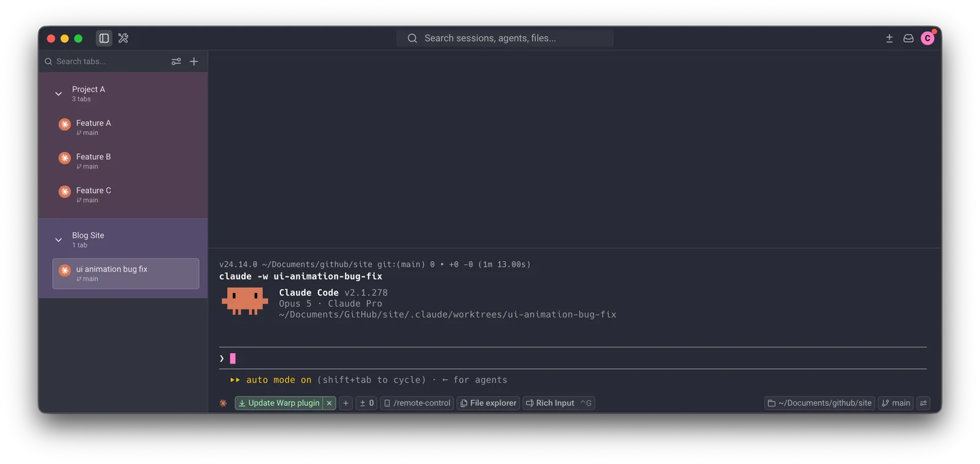Open the code review diff icon in title bar
Viewport: 980px width, 464px height.
889,38
